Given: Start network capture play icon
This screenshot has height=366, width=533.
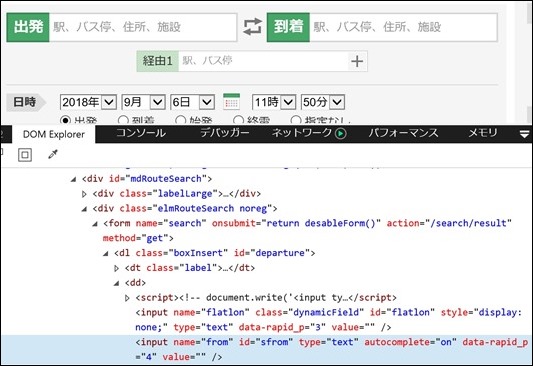Looking at the screenshot, I should pos(341,134).
